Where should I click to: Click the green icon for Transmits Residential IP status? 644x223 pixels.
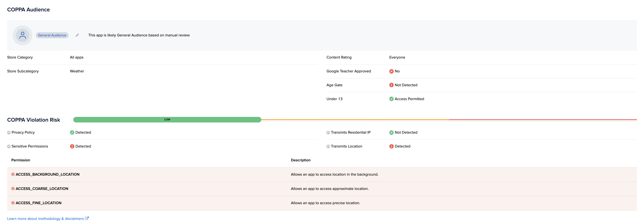pos(391,132)
